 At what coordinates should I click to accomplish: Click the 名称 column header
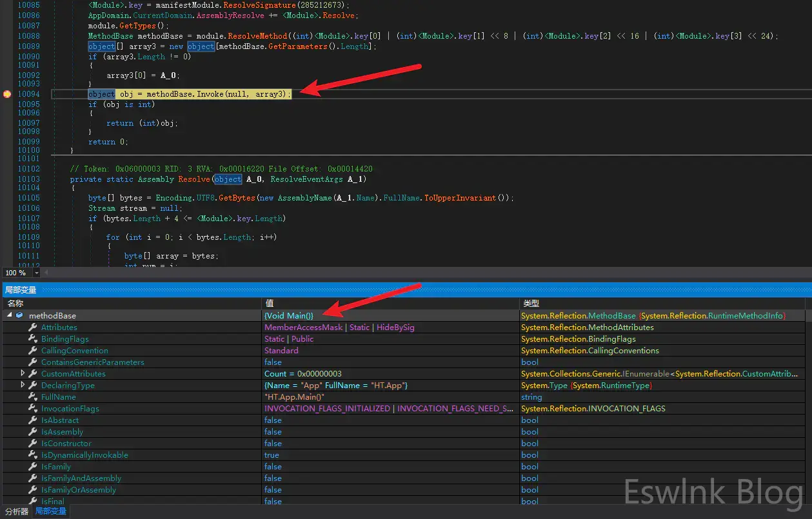15,303
